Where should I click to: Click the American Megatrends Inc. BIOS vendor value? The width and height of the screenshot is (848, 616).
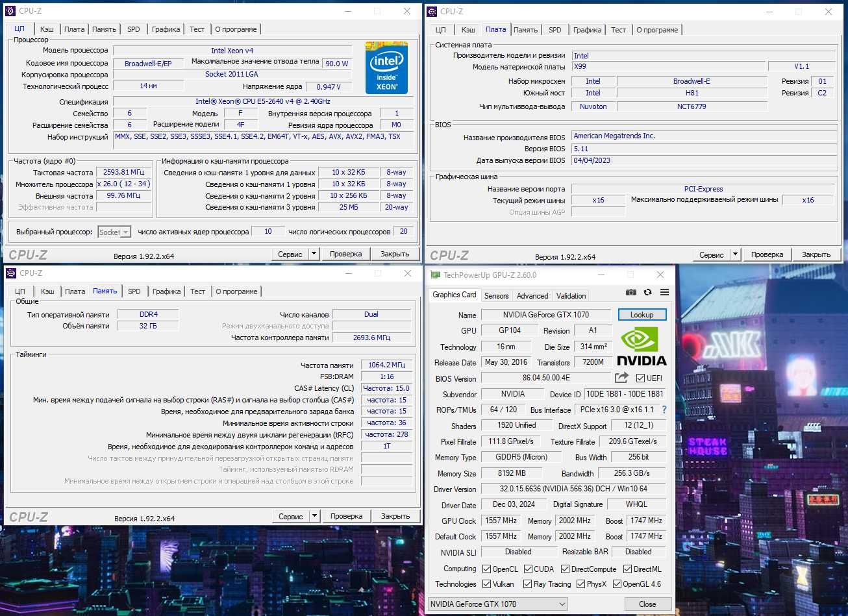pyautogui.click(x=704, y=136)
